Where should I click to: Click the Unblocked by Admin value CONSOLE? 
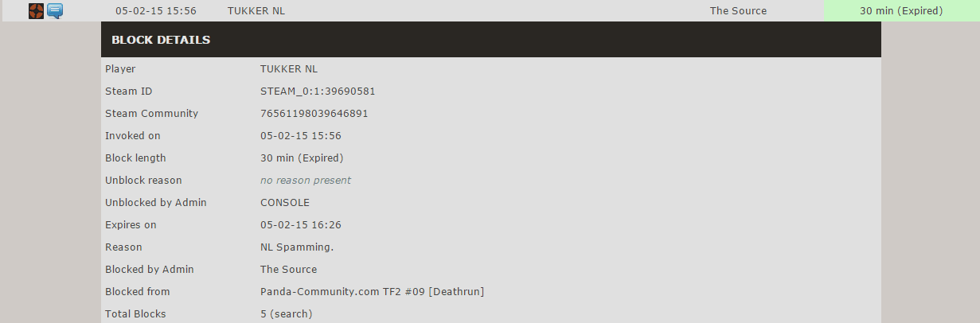pyautogui.click(x=285, y=203)
